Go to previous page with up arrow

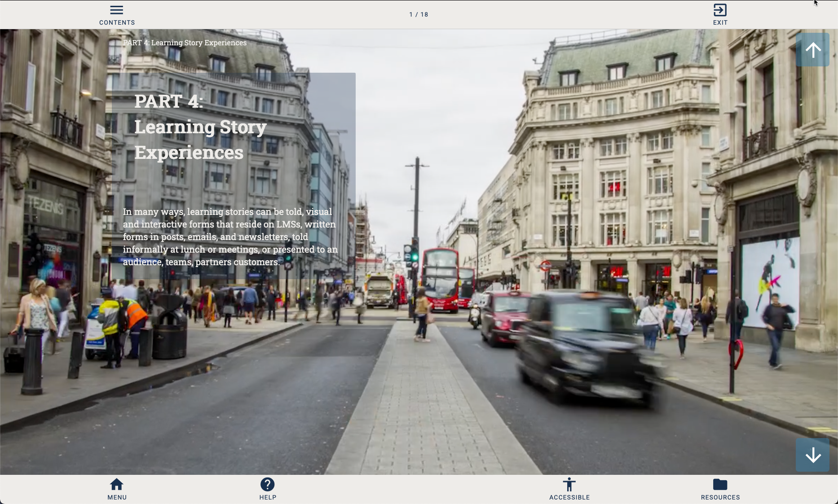[812, 50]
